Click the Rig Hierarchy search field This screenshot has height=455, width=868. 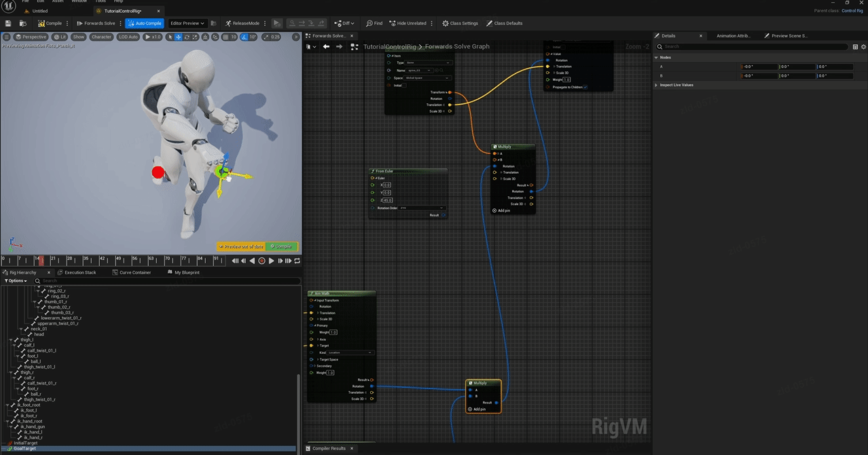point(168,280)
